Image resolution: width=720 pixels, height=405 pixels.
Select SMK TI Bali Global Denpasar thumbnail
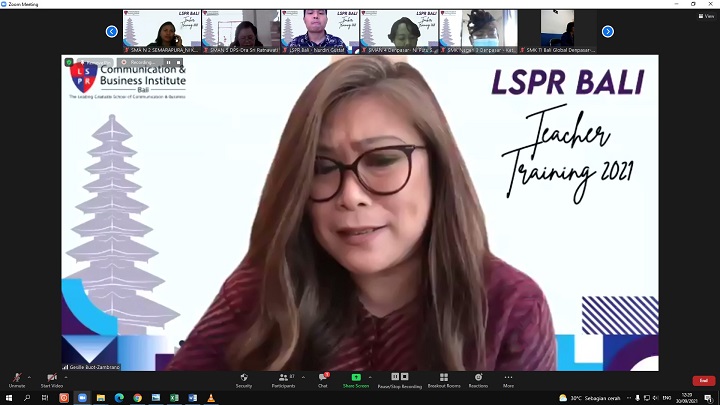pos(557,31)
